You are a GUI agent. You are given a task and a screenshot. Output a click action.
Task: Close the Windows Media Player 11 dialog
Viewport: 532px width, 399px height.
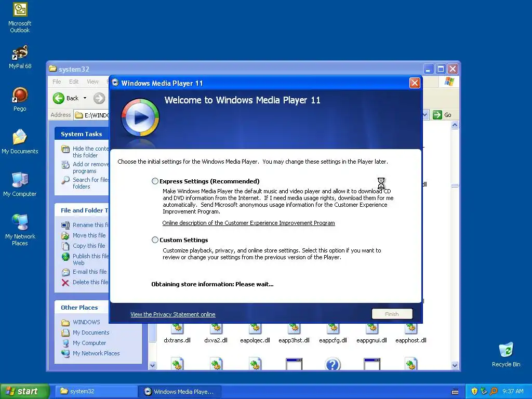[415, 83]
